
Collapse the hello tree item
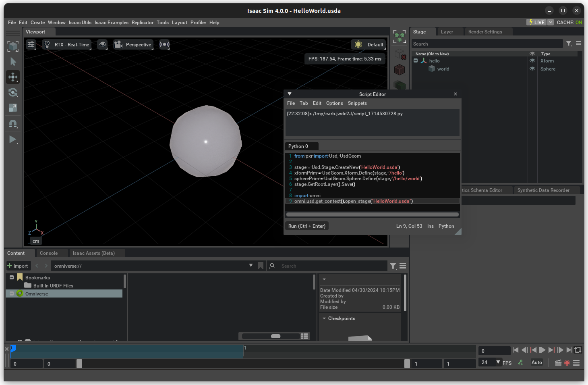[416, 61]
